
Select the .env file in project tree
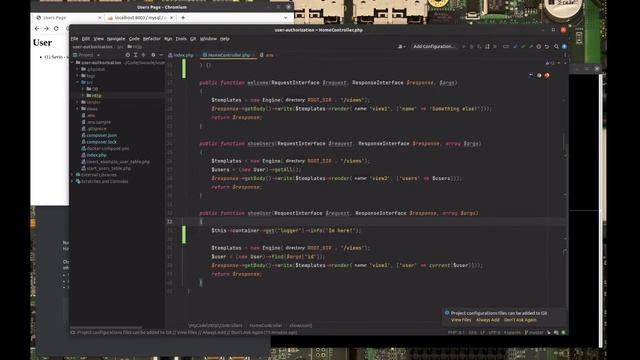tap(89, 116)
